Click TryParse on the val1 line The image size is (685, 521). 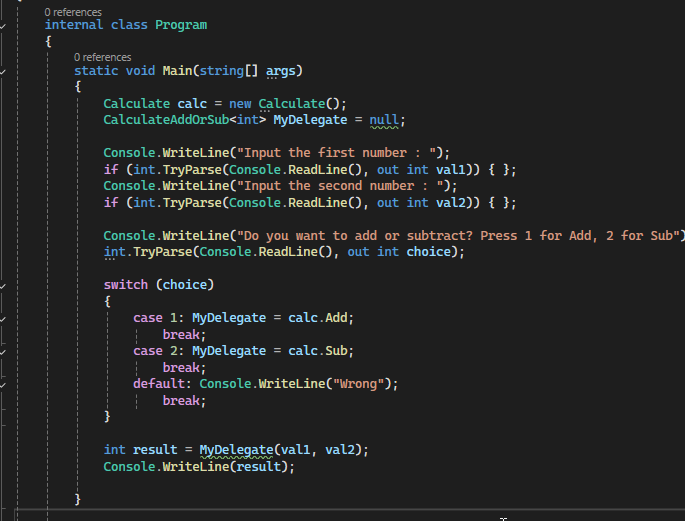(x=192, y=170)
